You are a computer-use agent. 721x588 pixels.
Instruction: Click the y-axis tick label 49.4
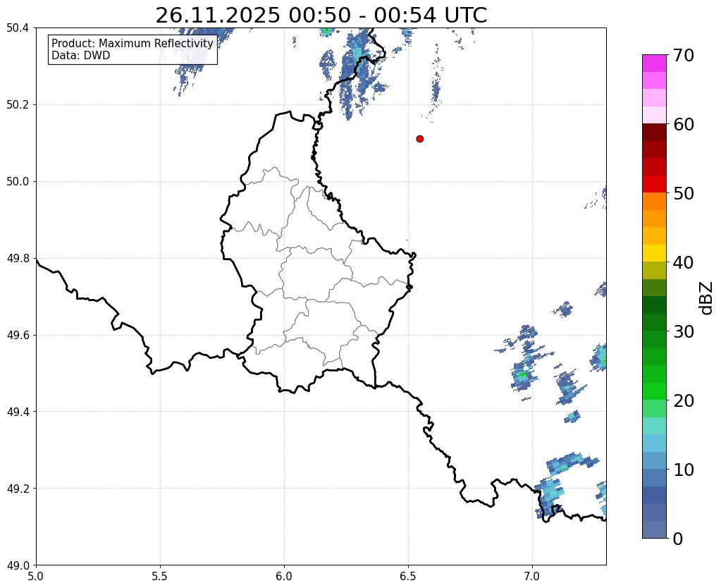click(18, 412)
